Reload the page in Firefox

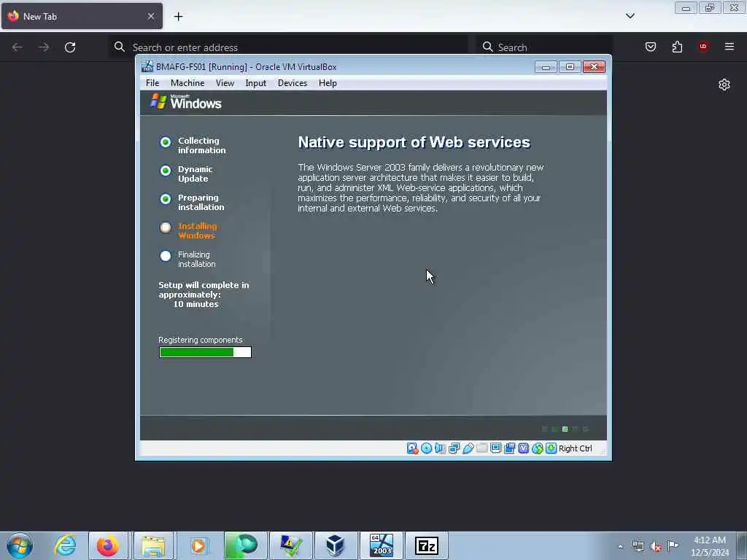(70, 47)
